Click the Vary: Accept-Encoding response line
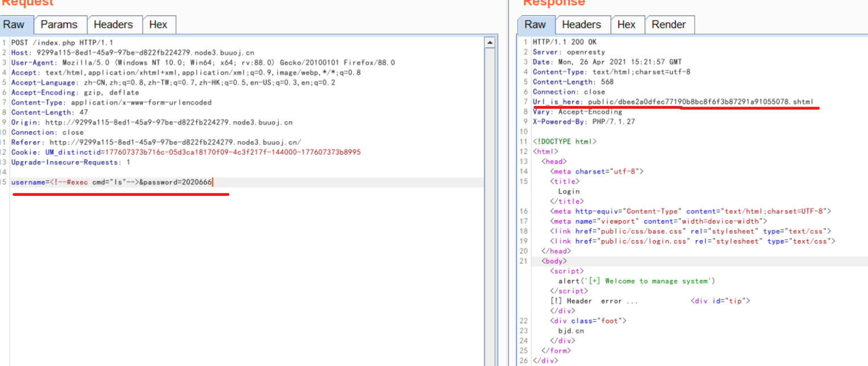This screenshot has width=868, height=366. (x=578, y=112)
